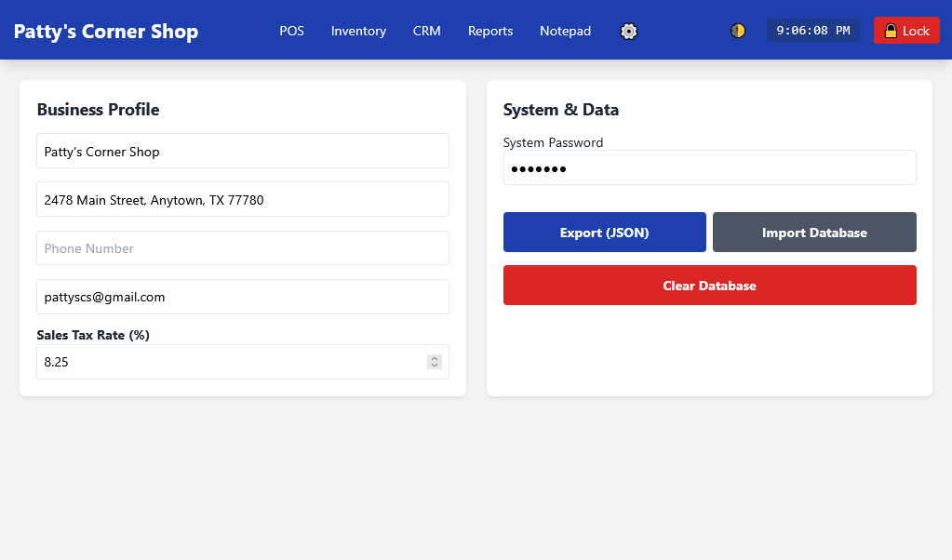Open the Reports section

pos(490,31)
